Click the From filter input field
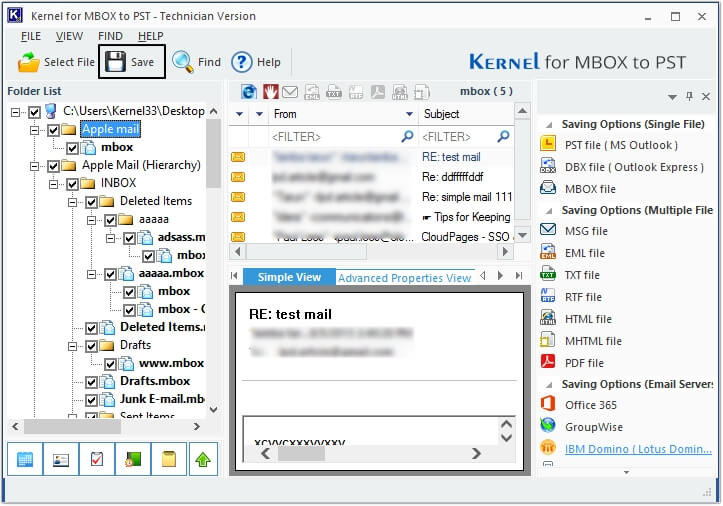 pos(341,137)
